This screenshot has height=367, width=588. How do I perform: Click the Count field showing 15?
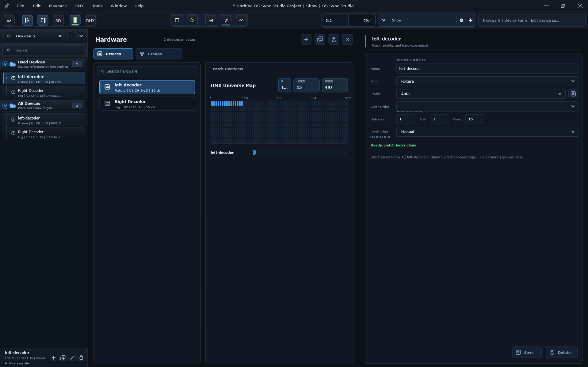474,119
